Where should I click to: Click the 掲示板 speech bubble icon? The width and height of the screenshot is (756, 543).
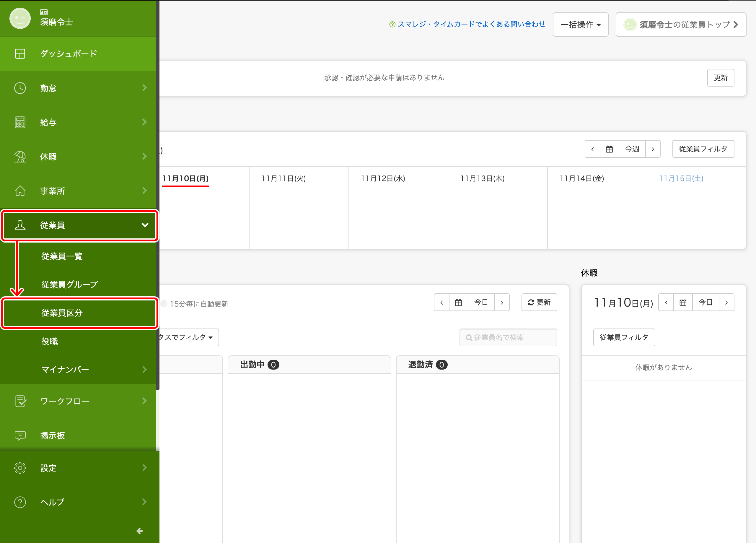[20, 435]
